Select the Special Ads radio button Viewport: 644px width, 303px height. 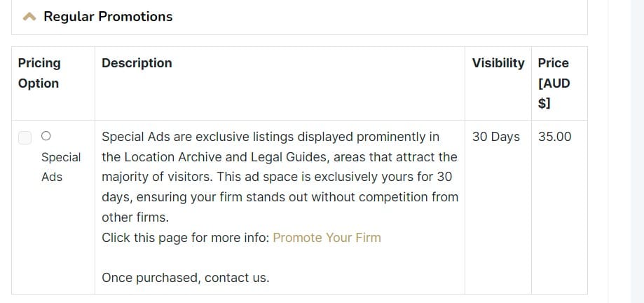46,136
